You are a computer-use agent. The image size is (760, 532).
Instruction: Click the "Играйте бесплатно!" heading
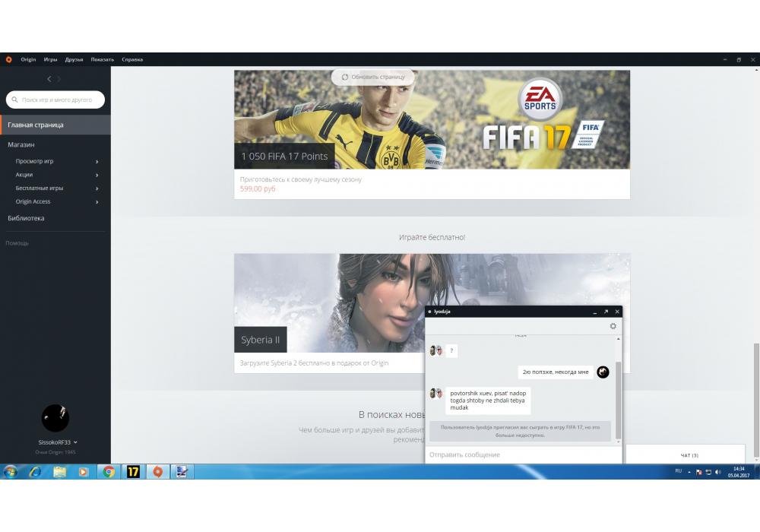coord(432,237)
